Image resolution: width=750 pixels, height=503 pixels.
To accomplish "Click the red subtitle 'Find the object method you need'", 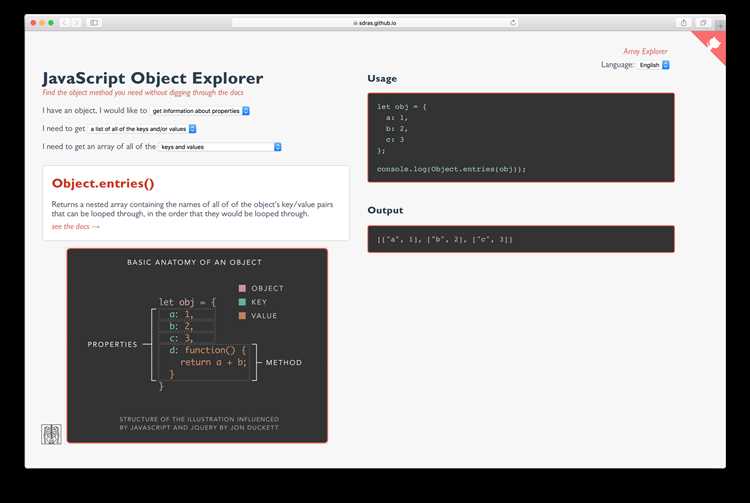I will (x=143, y=92).
